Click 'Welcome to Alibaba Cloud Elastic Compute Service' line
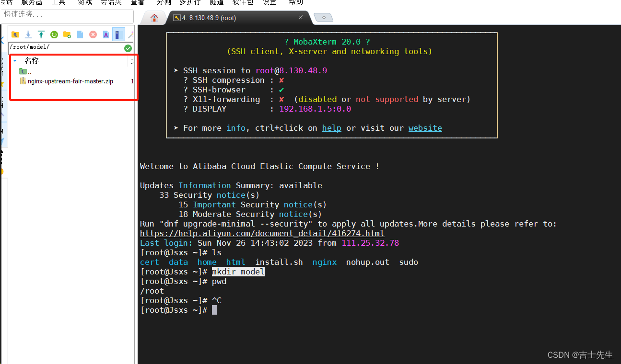The height and width of the screenshot is (364, 621). tap(260, 166)
